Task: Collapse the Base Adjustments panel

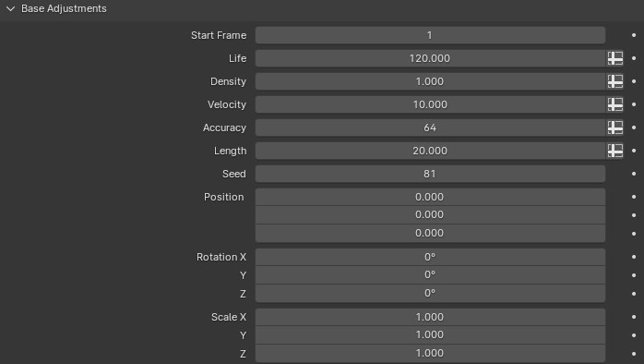Action: (11, 8)
